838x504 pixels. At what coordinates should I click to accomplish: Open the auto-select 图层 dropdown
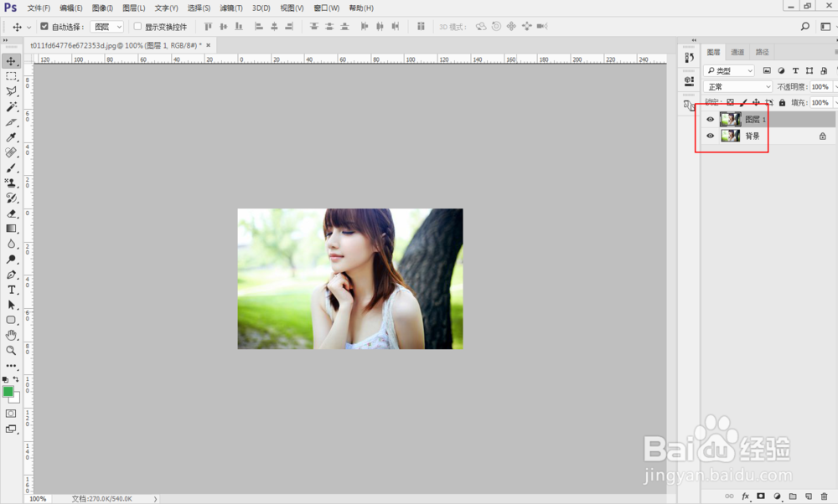click(x=107, y=26)
